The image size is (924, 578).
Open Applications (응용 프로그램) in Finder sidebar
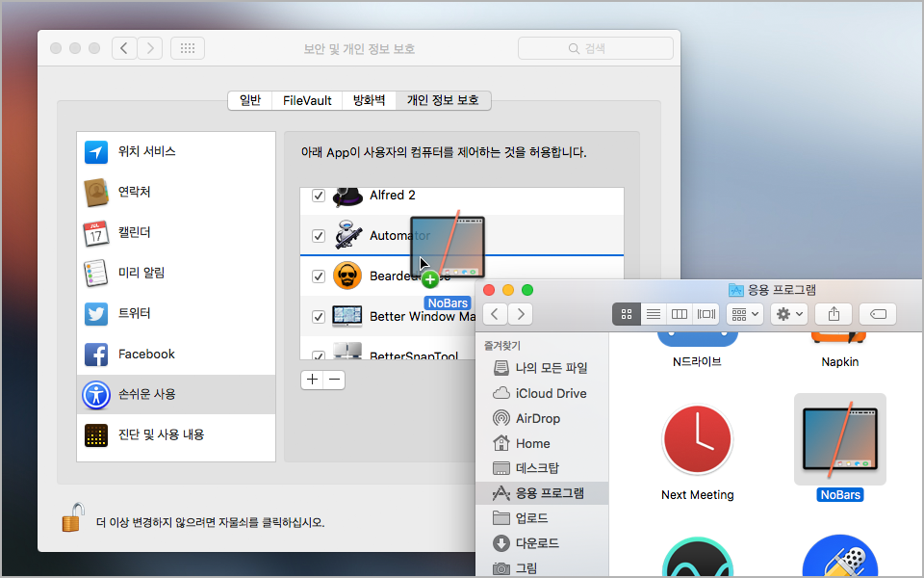click(x=542, y=493)
